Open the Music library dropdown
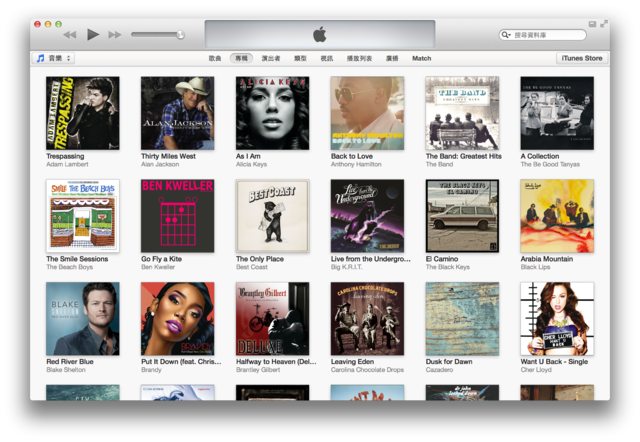 coord(53,58)
